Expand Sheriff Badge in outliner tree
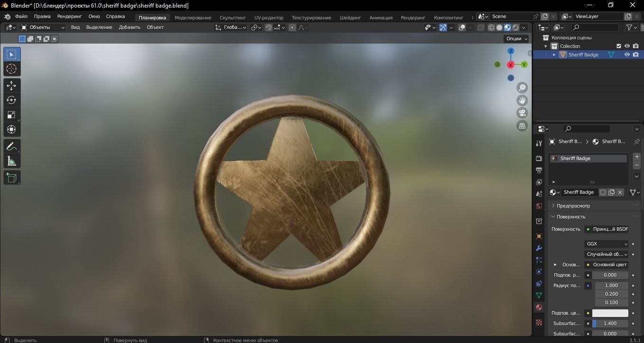This screenshot has width=644, height=343. [554, 54]
